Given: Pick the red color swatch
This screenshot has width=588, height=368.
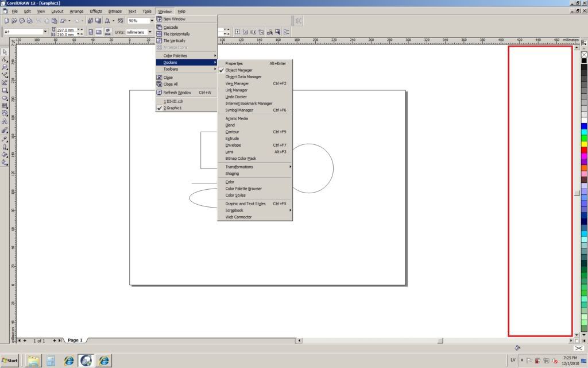Looking at the screenshot, I should click(x=584, y=150).
